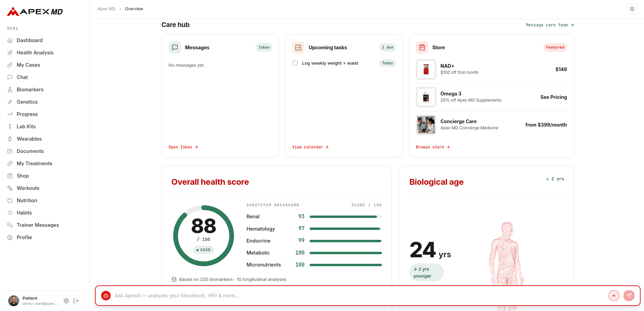Open settings gear at top right
Image resolution: width=644 pixels, height=311 pixels.
[x=632, y=9]
